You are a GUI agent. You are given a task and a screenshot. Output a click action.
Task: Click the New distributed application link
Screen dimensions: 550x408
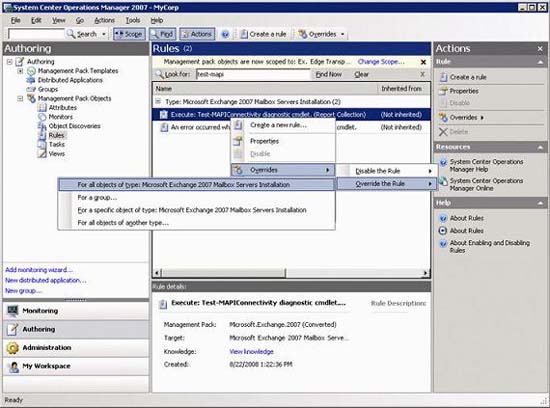[x=46, y=280]
